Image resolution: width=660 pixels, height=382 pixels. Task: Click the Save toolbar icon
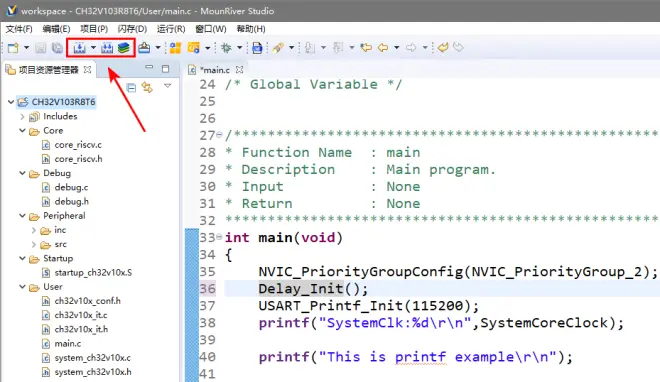[41, 48]
